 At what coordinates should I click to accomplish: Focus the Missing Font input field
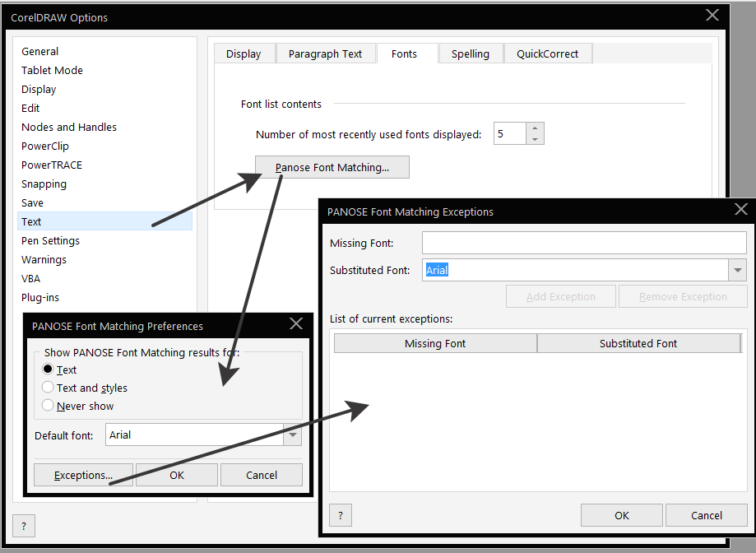pyautogui.click(x=584, y=243)
